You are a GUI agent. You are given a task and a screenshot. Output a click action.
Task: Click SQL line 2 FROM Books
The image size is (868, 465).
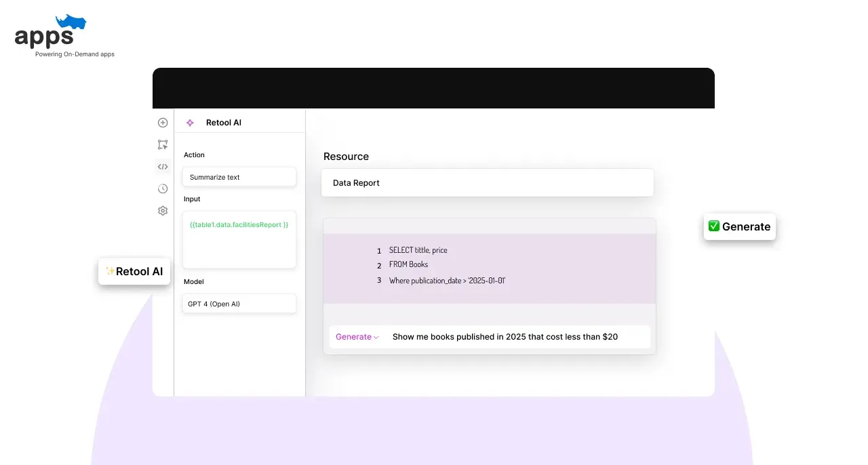409,264
